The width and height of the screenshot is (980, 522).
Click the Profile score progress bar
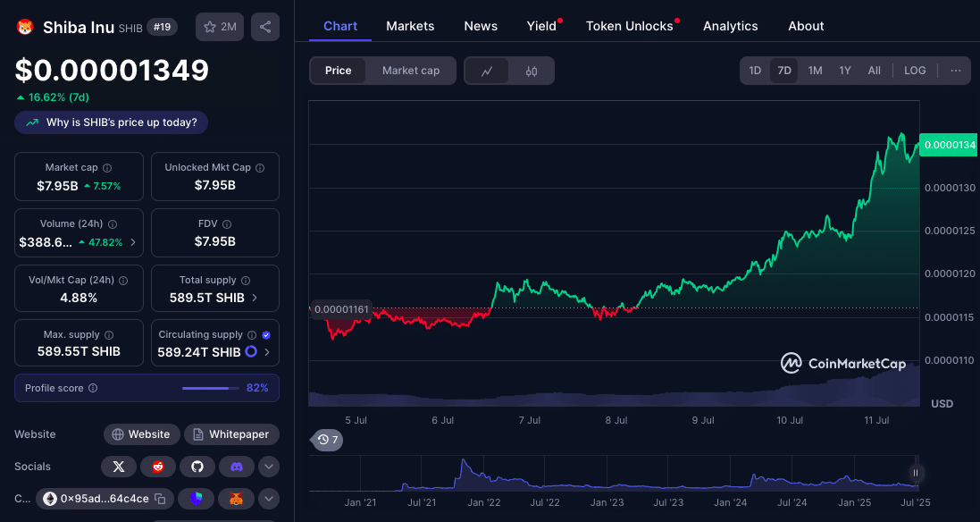pyautogui.click(x=211, y=388)
